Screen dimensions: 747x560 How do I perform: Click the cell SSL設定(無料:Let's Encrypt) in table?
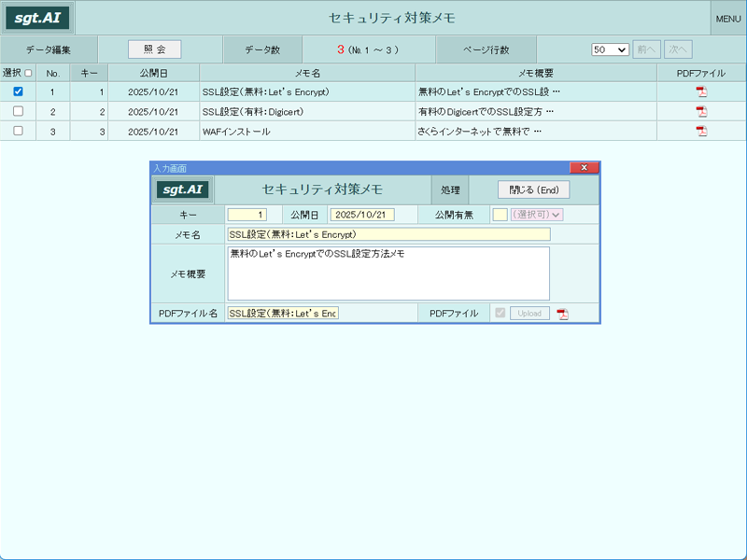307,91
